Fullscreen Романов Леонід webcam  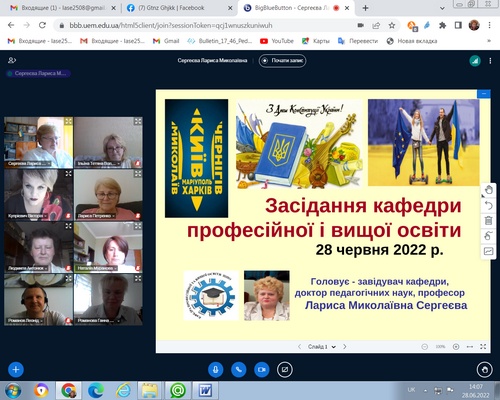[68, 278]
